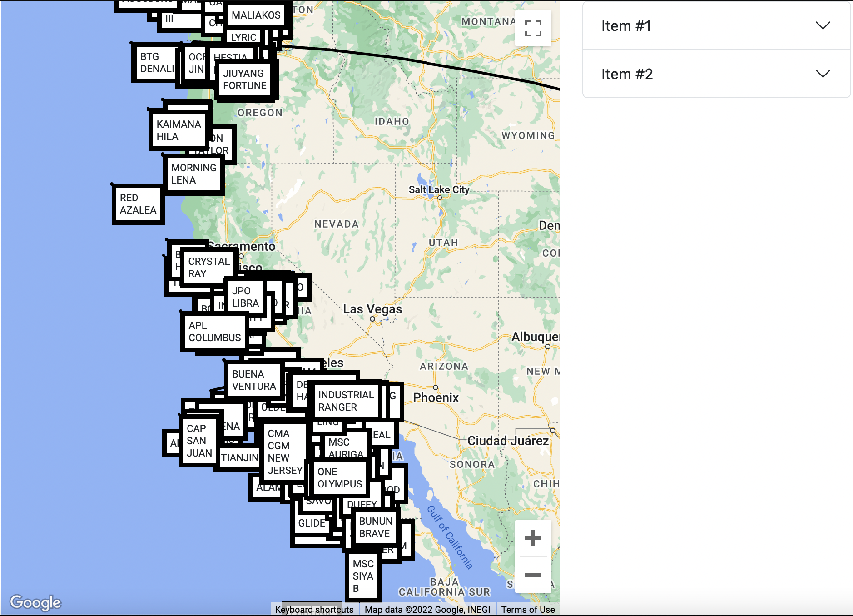Image resolution: width=853 pixels, height=616 pixels.
Task: Click the MORNING LENA marker
Action: click(x=194, y=174)
